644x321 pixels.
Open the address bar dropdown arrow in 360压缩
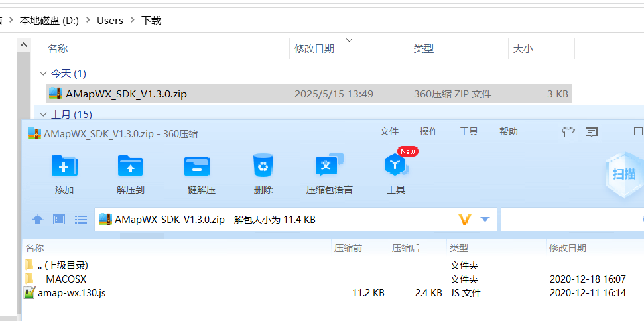point(485,220)
